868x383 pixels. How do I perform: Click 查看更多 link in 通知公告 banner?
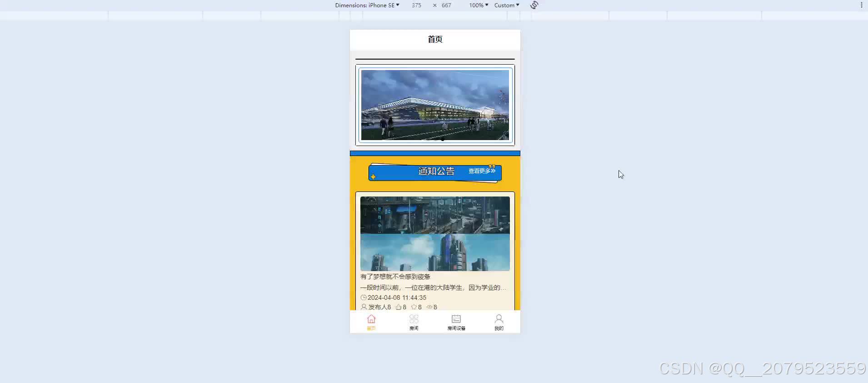coord(482,171)
